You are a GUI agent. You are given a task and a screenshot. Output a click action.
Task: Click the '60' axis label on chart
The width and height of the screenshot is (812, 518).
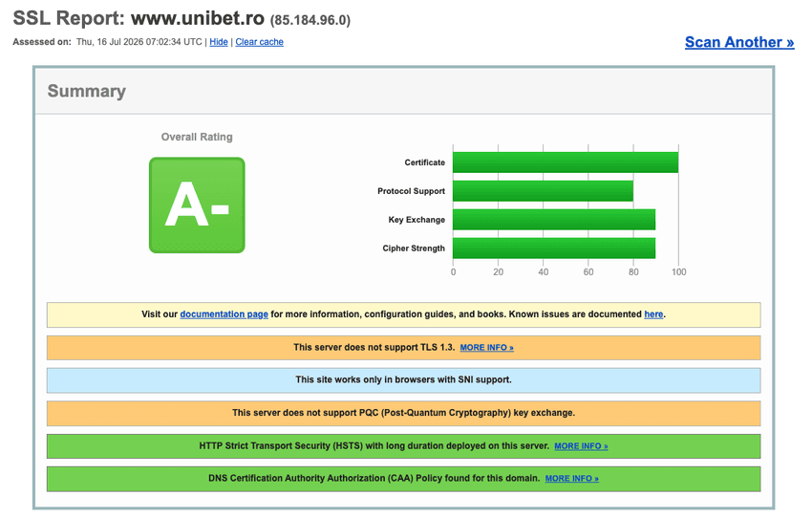pos(588,272)
